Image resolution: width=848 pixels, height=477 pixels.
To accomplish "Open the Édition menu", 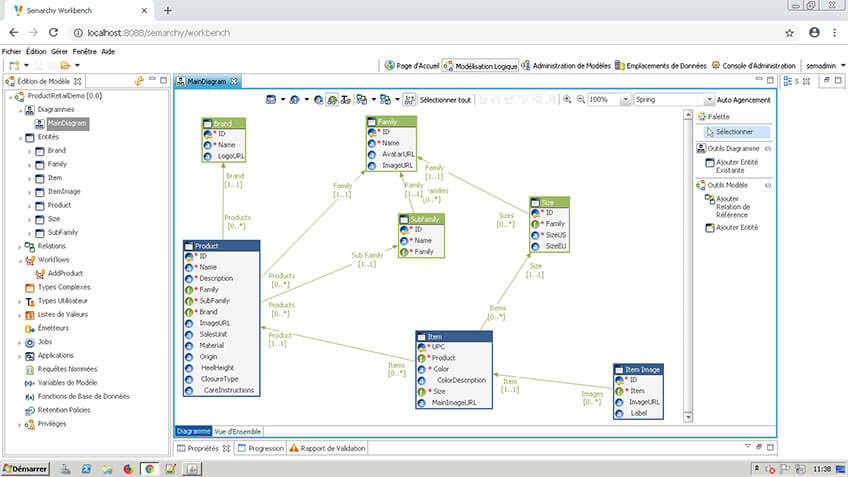I will tap(36, 50).
